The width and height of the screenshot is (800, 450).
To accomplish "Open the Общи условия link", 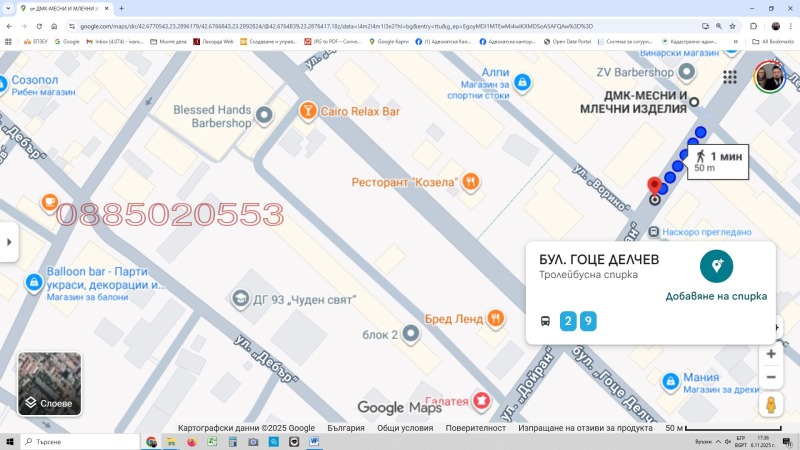I will click(x=405, y=428).
